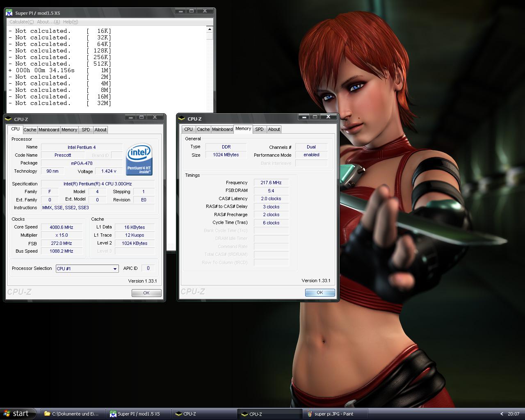Click the Core Speed value 4080.6 MHz

[x=61, y=227]
